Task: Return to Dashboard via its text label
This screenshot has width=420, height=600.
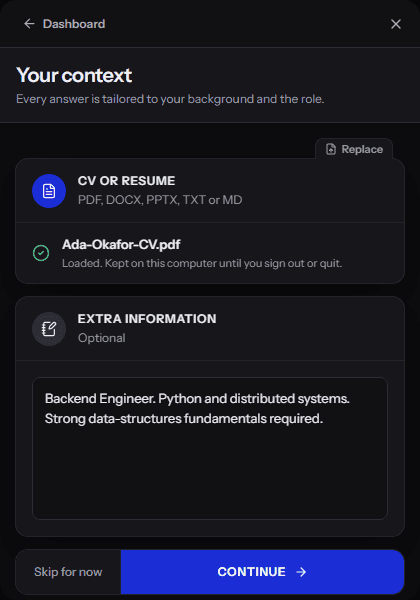Action: pos(74,24)
